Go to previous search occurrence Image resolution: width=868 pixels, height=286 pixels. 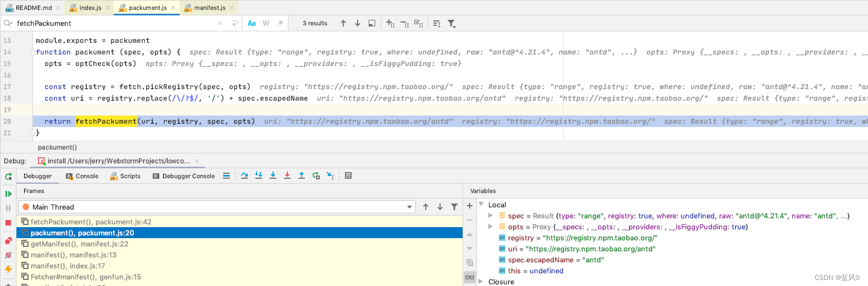[343, 23]
